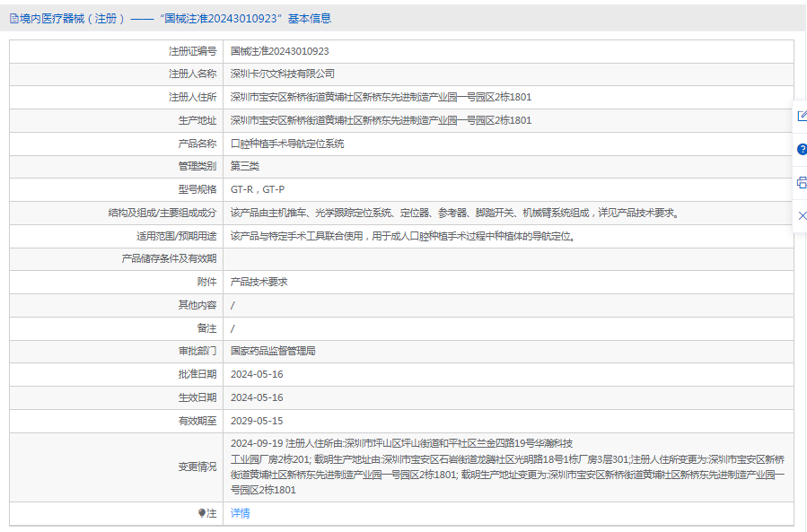The height and width of the screenshot is (532, 807).
Task: Click the slash value in 备注 row
Action: (232, 328)
